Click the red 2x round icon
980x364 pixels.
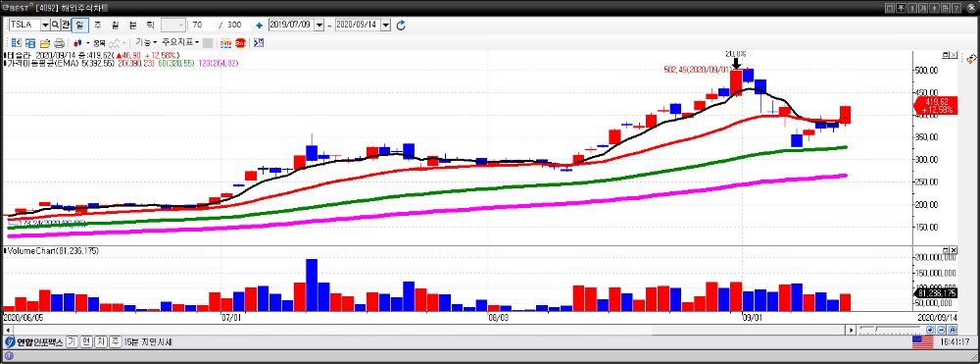[x=241, y=43]
